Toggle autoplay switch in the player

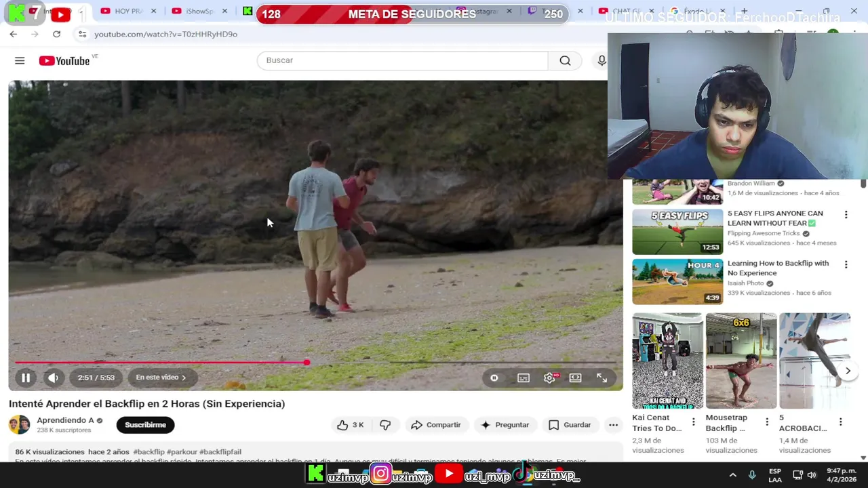click(494, 378)
